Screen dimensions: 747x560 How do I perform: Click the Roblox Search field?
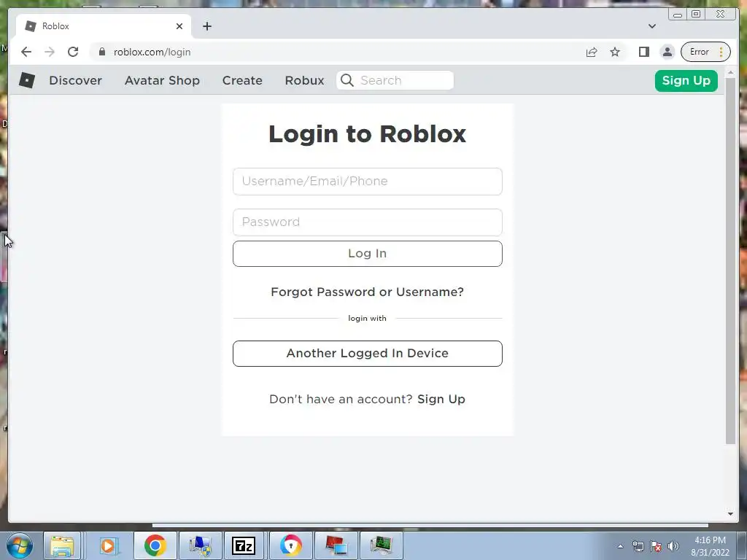[395, 80]
